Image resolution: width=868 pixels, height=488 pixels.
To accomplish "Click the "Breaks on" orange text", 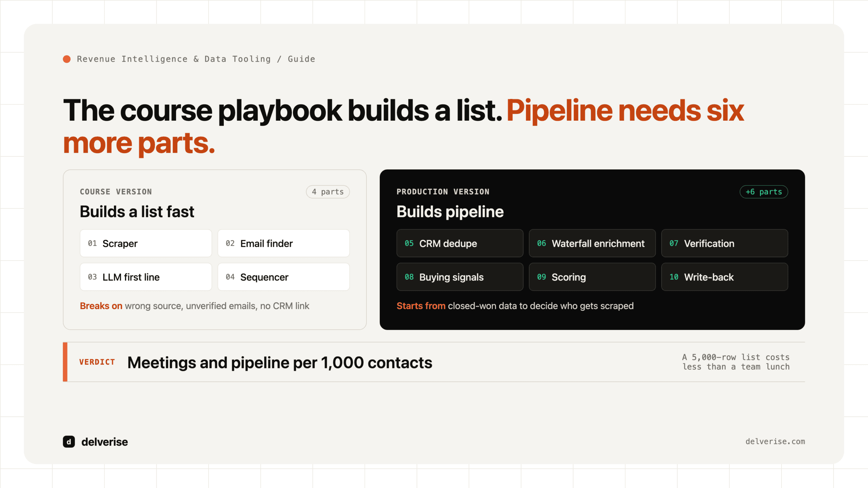I will pyautogui.click(x=101, y=306).
